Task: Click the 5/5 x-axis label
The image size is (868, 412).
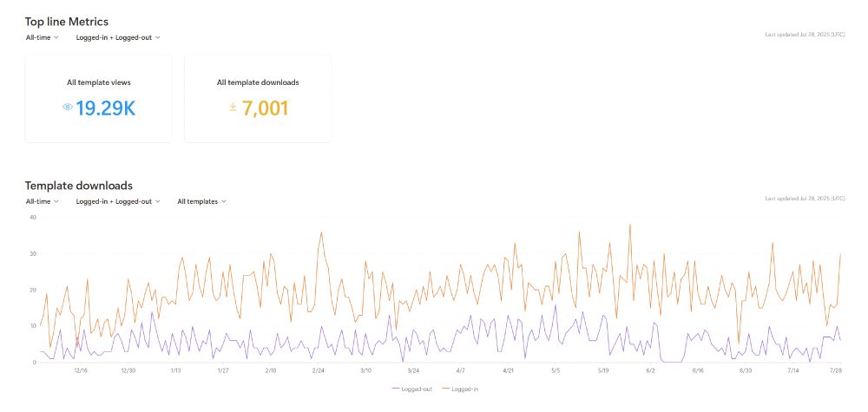Action: point(556,370)
